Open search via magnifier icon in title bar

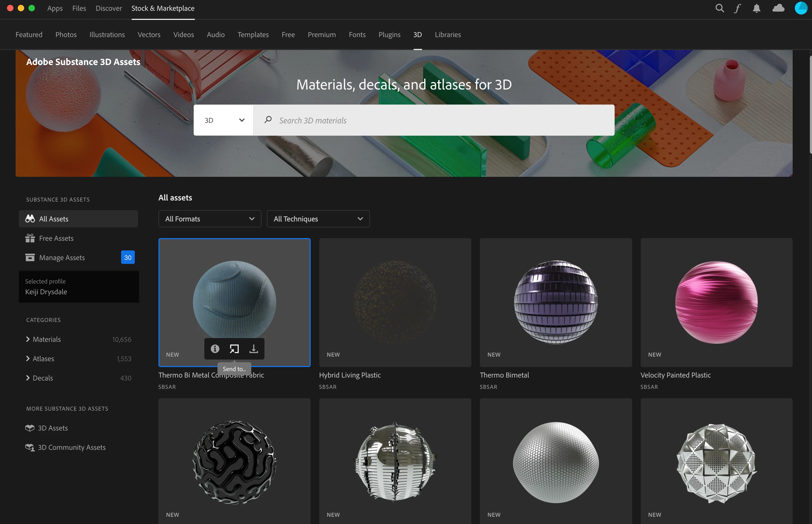tap(720, 8)
